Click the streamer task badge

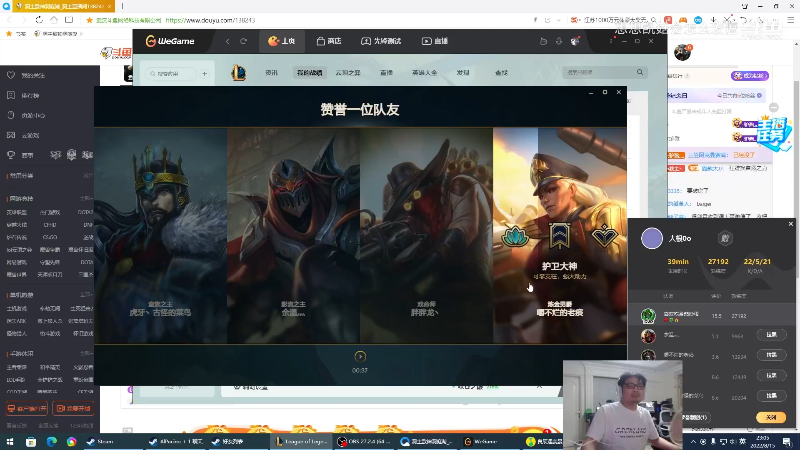(x=774, y=134)
